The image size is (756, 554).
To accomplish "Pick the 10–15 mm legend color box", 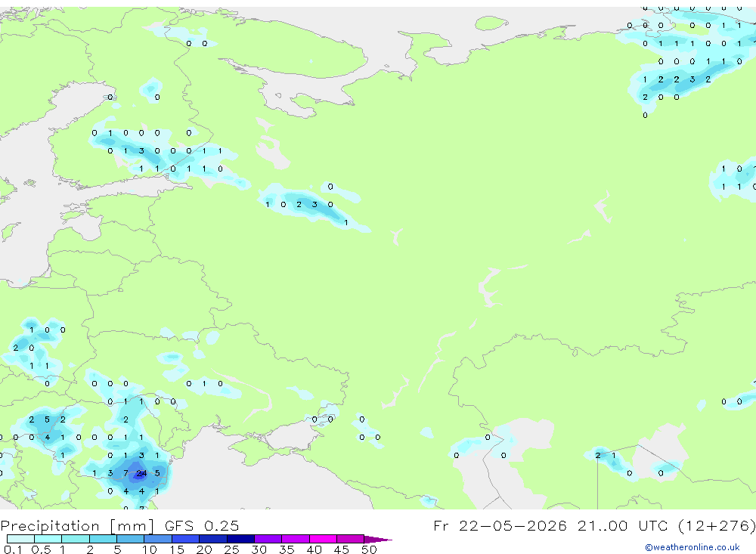I will (158, 539).
